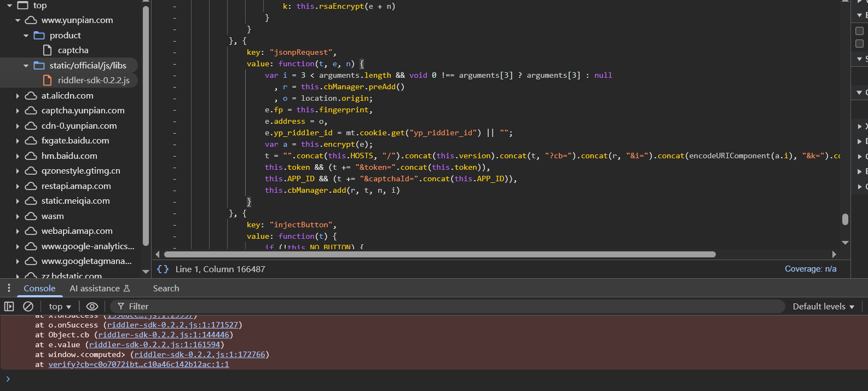The image size is (868, 391).
Task: Click the filter funnel icon
Action: 121,306
